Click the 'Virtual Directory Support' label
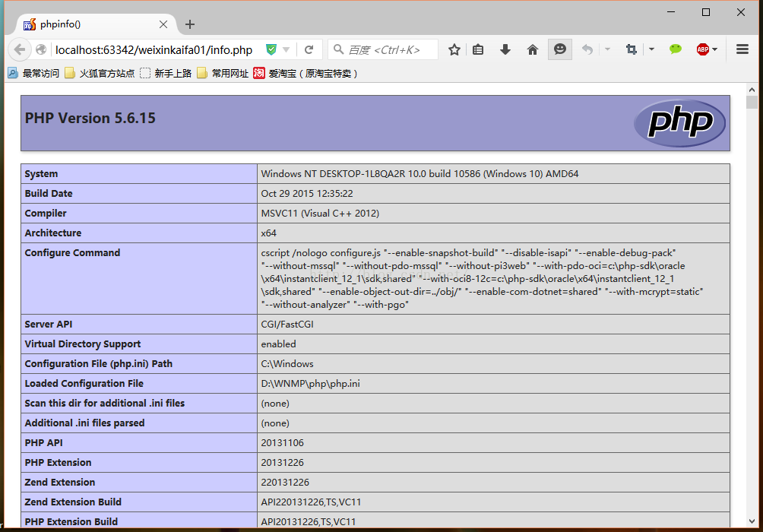 tap(83, 344)
